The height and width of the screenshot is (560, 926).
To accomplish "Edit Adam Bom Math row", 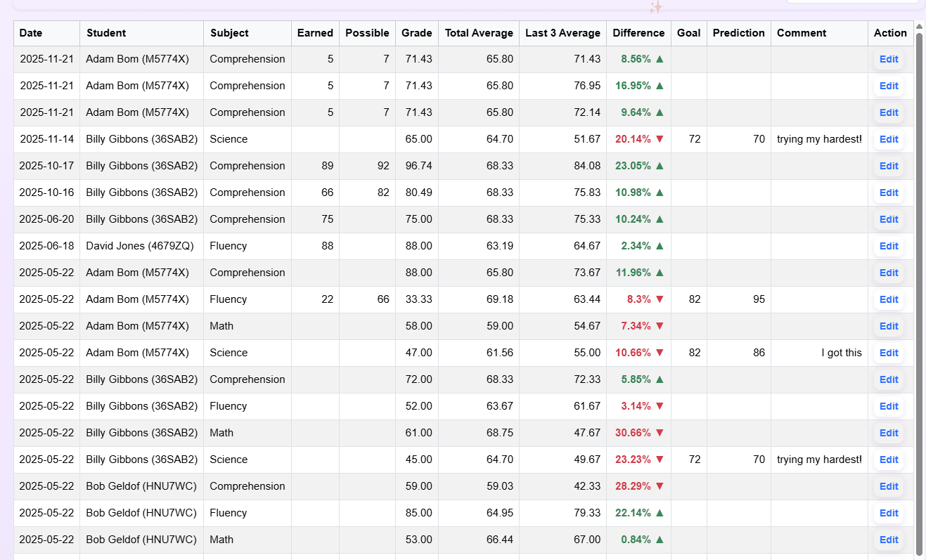I will point(889,326).
